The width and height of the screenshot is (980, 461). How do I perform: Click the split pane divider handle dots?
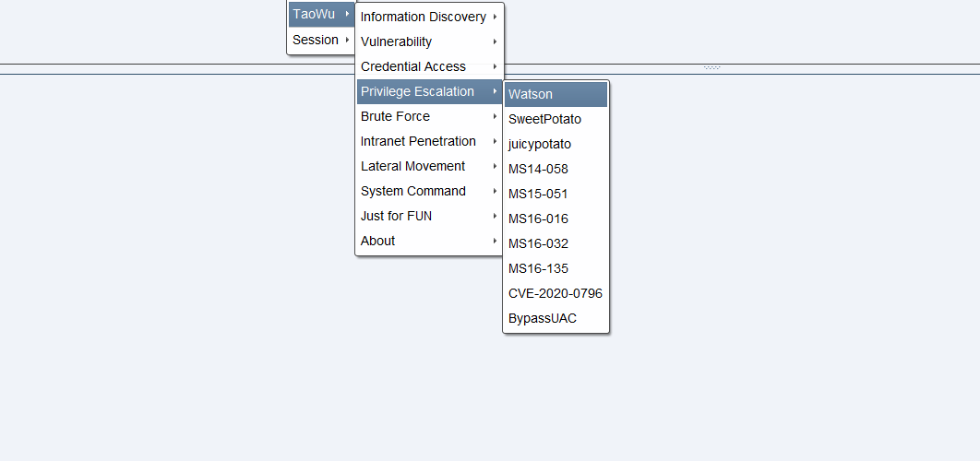point(711,67)
